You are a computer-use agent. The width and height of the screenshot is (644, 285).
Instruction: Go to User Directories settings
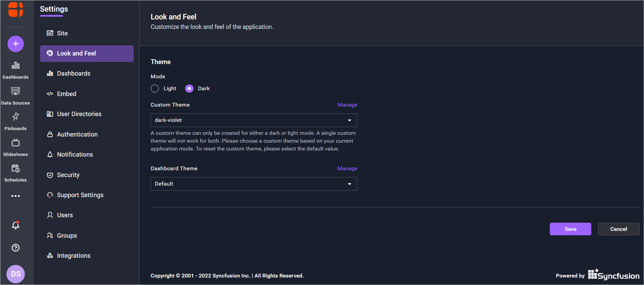pos(79,114)
